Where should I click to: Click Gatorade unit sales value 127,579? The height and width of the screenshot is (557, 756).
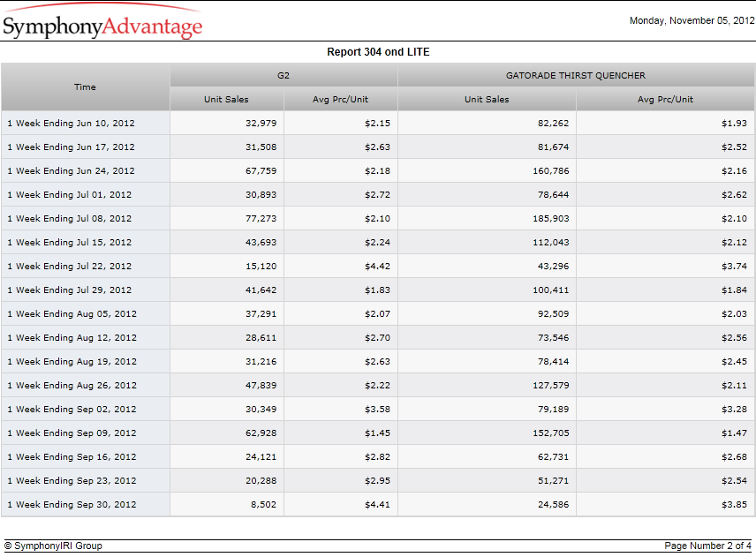click(551, 386)
